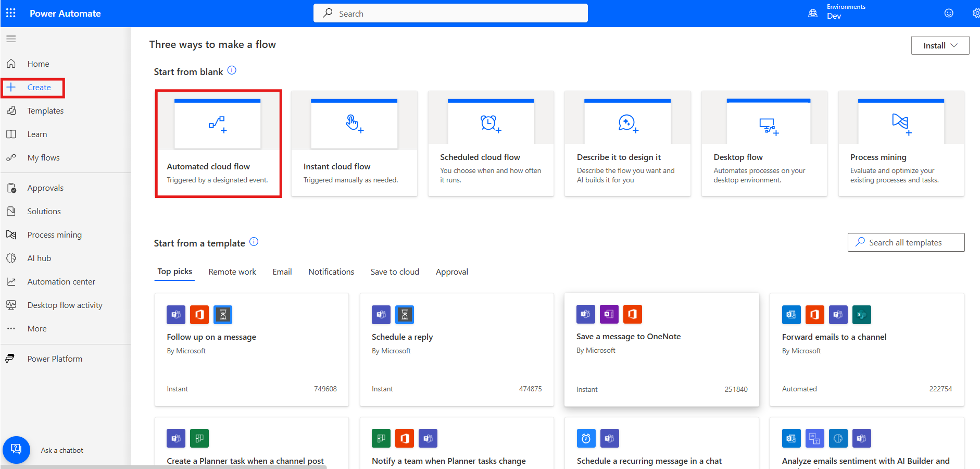
Task: Click the Ask a chatbot icon
Action: pos(16,449)
